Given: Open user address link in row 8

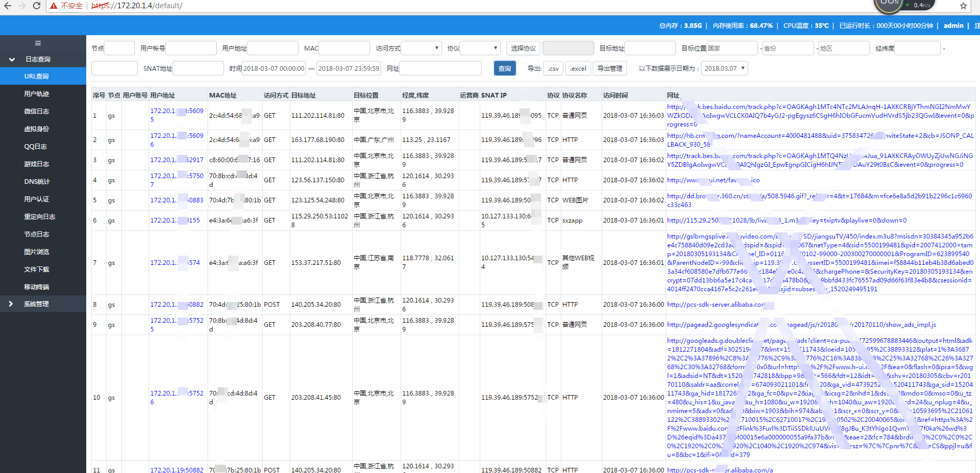Looking at the screenshot, I should coord(177,305).
